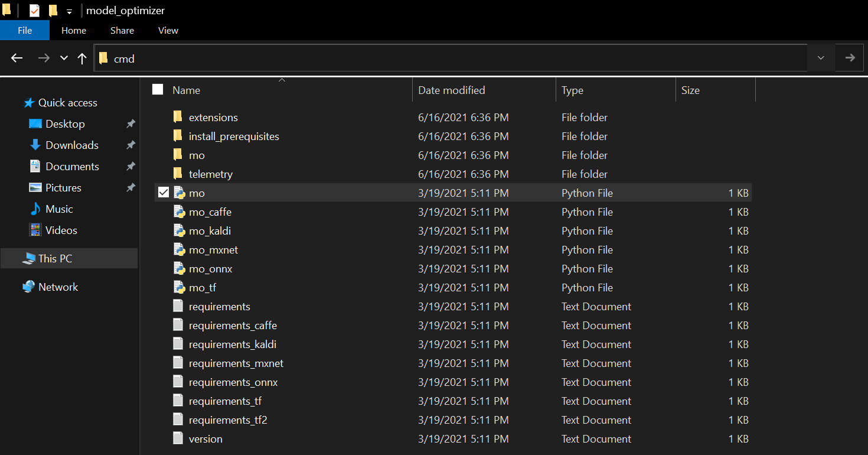Go back with the left arrow
Screen dimensions: 868x455
[x=17, y=58]
